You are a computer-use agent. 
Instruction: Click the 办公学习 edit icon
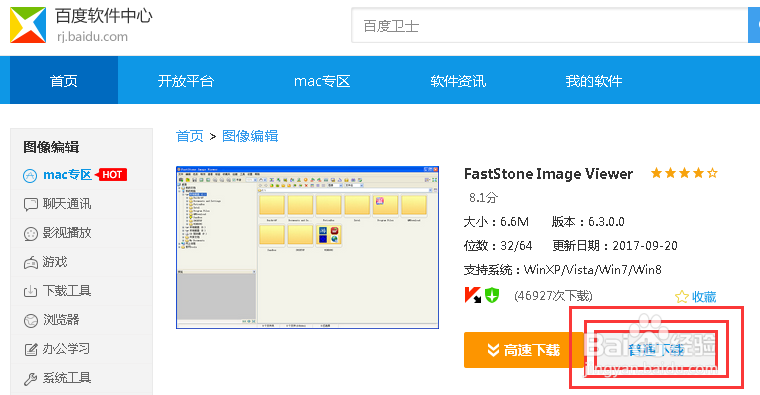(x=31, y=349)
